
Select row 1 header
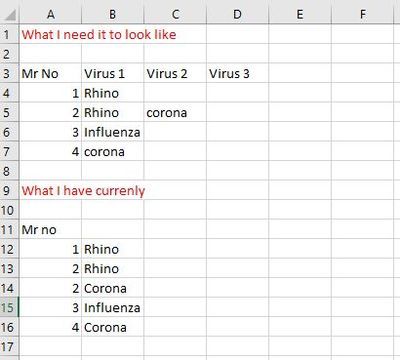9,34
